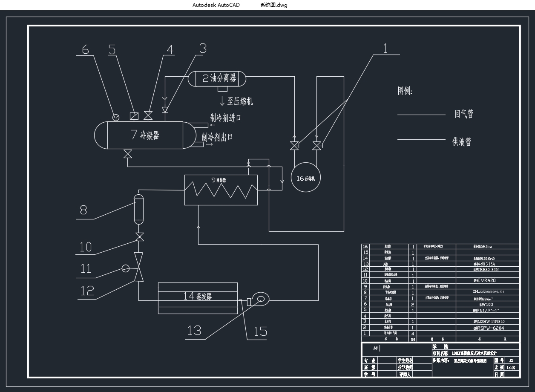Screen dimensions: 535x392
Task: Click the 回气管 legend line
Action: [x=421, y=115]
